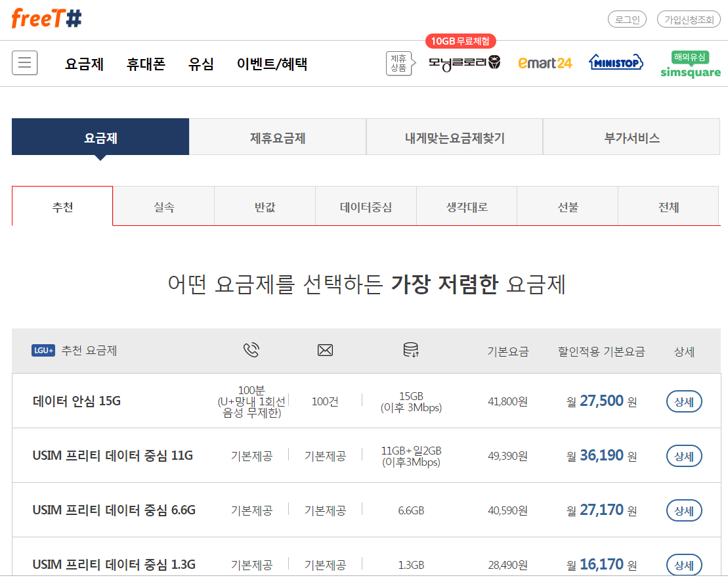Select the 생각대로 category tab

pos(467,206)
